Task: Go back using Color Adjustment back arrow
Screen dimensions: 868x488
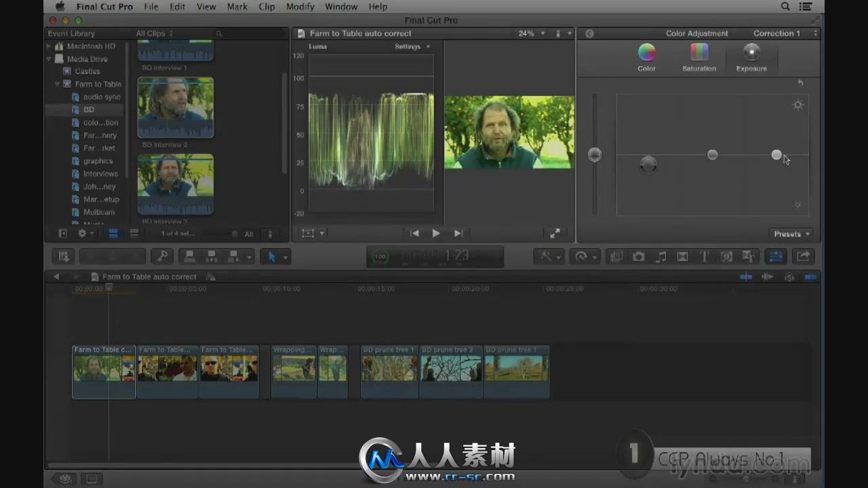Action: (589, 33)
